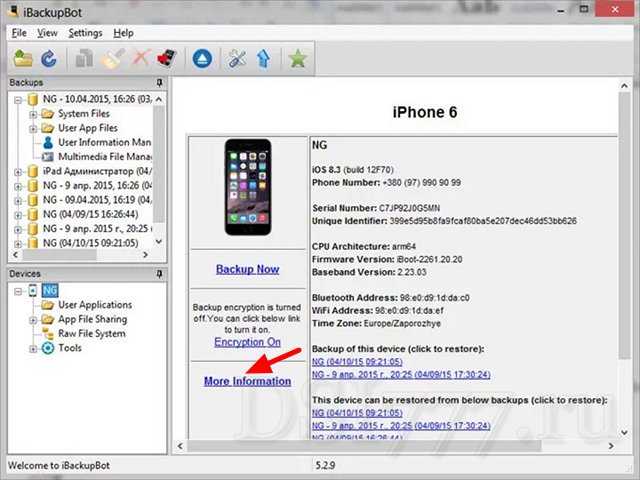Click scroll down arrow in Backups tree

[x=159, y=242]
